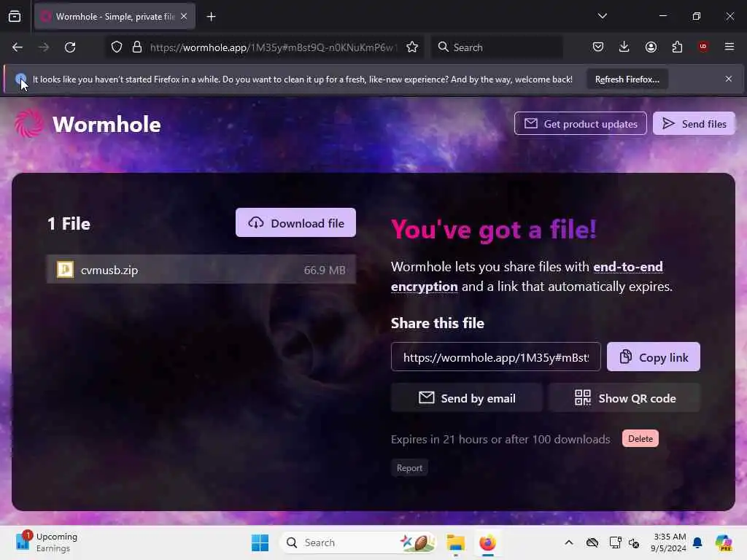Click the Wormhole swirl logo icon
This screenshot has height=560, width=747.
(28, 123)
